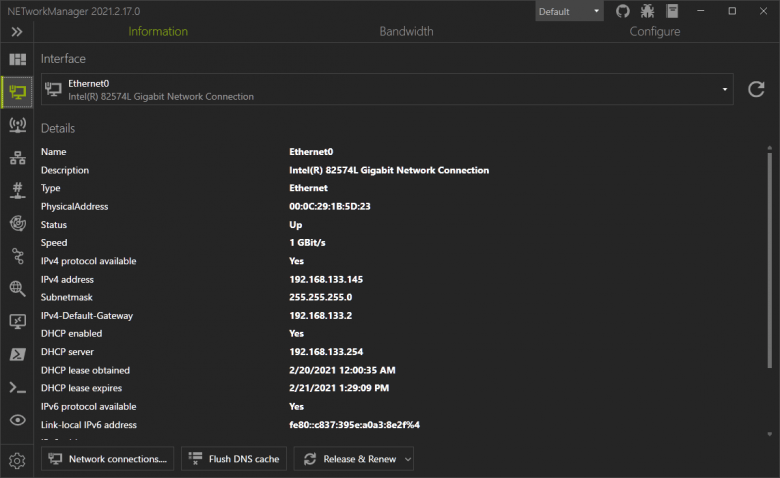The image size is (780, 478).
Task: Open Settings gear icon at bottom
Action: pyautogui.click(x=17, y=461)
